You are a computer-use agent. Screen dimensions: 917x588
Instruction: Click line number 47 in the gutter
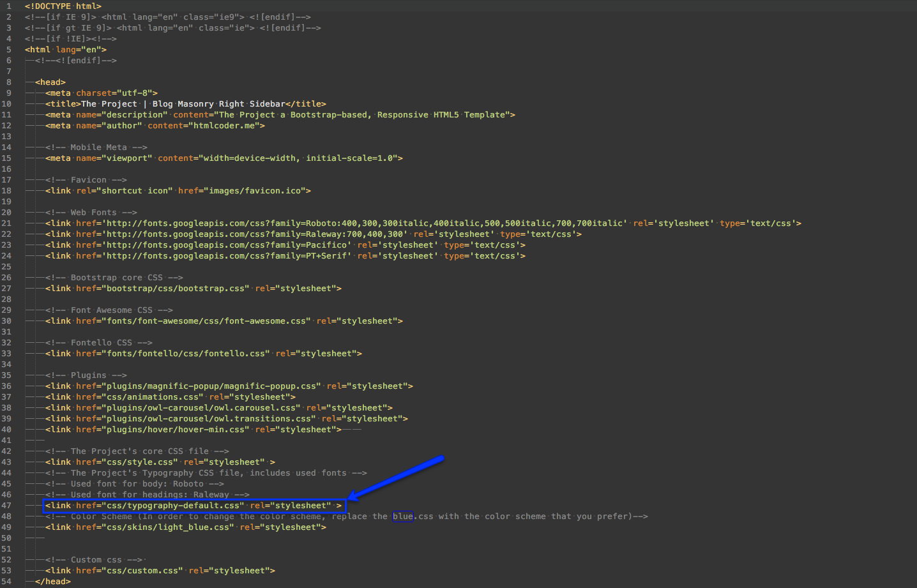pos(6,506)
